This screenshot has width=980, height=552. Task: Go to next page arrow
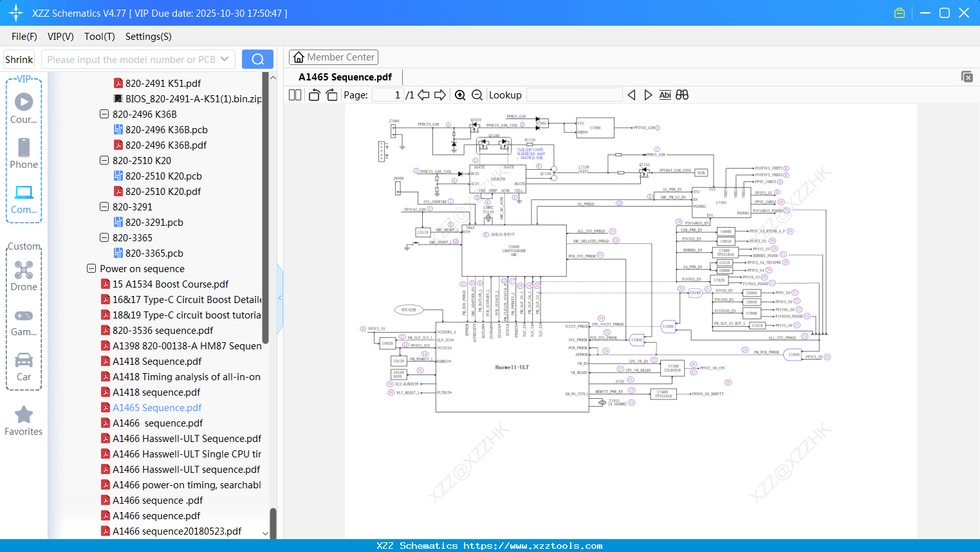440,95
